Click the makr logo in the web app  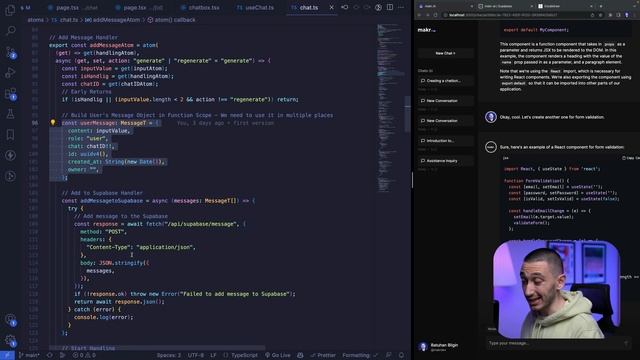(x=426, y=30)
